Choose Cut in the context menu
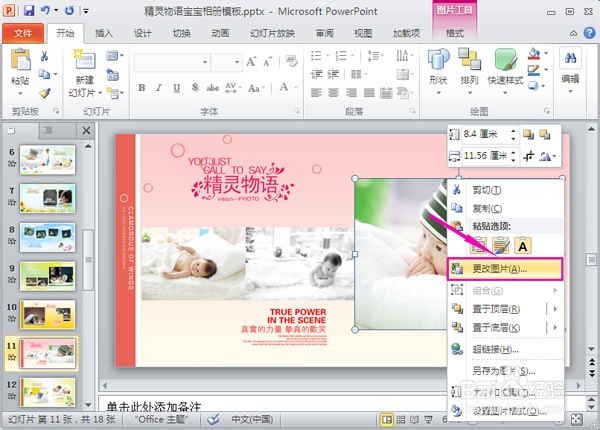Image resolution: width=600 pixels, height=430 pixels. click(x=505, y=190)
